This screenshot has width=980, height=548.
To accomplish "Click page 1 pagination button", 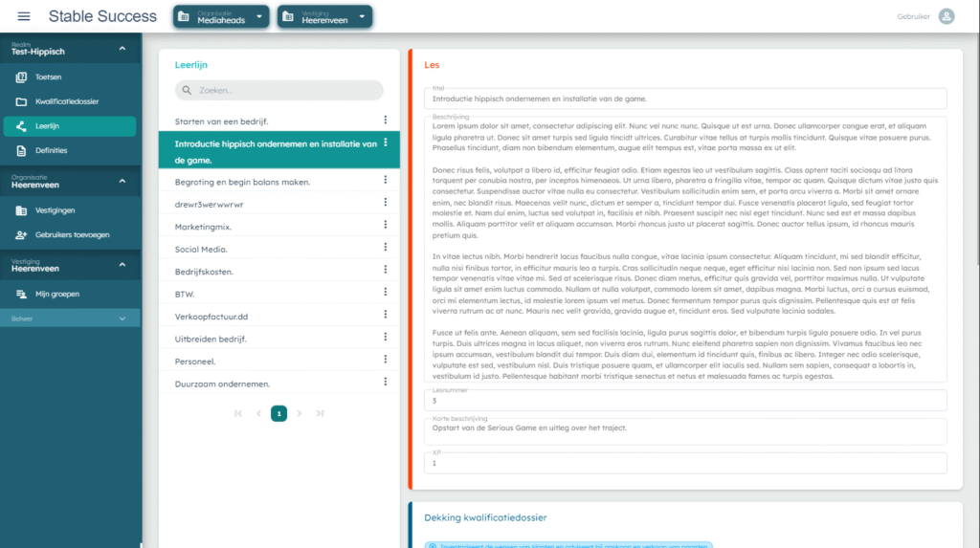I will pos(278,413).
